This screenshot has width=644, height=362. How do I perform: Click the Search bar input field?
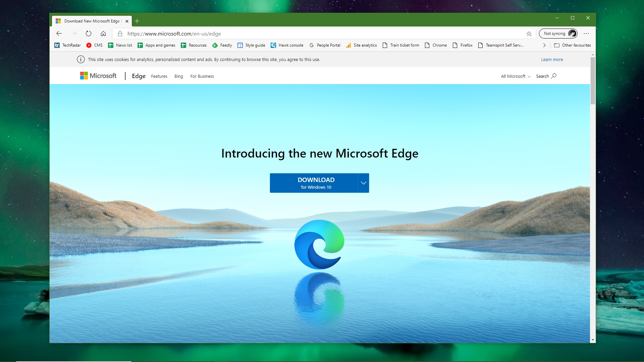tap(546, 76)
